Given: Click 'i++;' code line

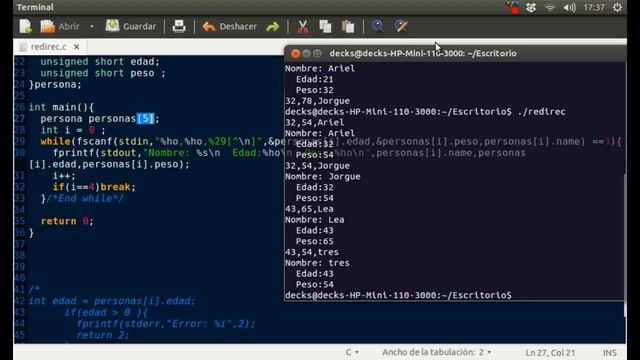Looking at the screenshot, I should (x=64, y=176).
